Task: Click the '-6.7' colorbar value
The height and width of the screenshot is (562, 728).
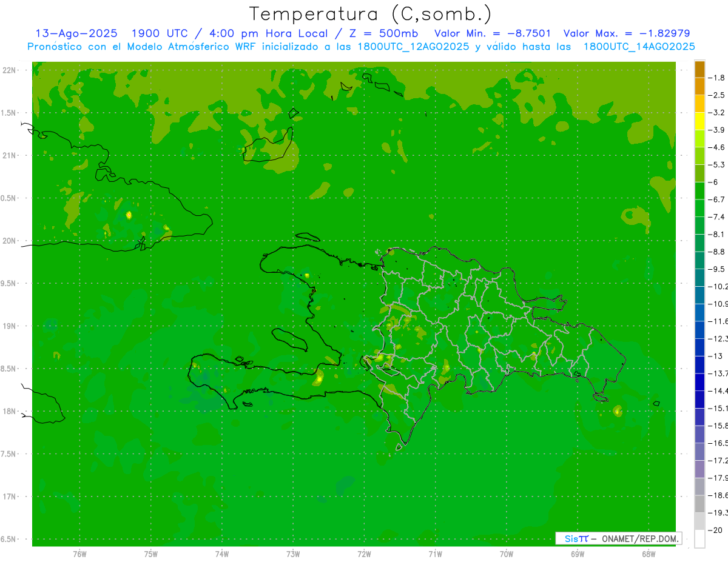Action: [716, 199]
